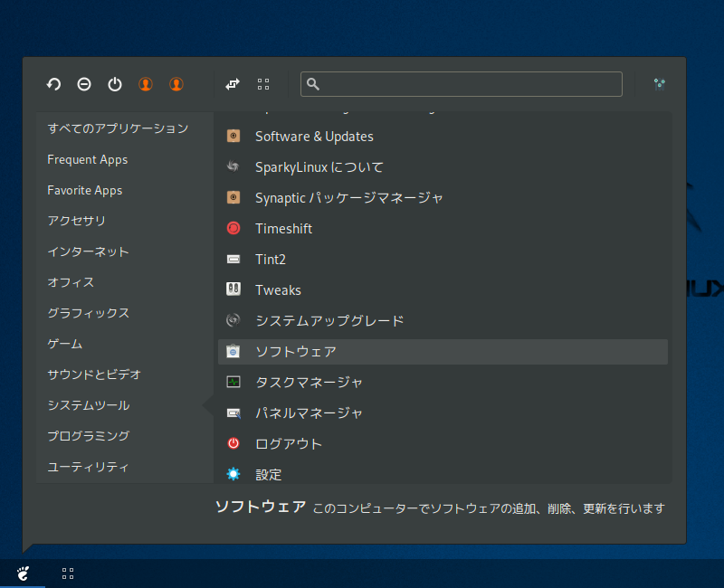Click the second orange user icon
The width and height of the screenshot is (724, 588).
point(176,84)
